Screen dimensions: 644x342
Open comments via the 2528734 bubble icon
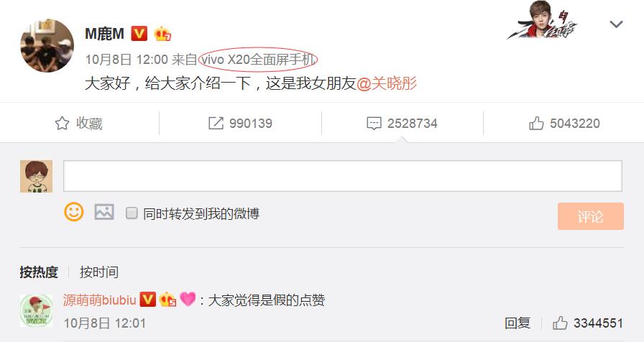click(374, 124)
